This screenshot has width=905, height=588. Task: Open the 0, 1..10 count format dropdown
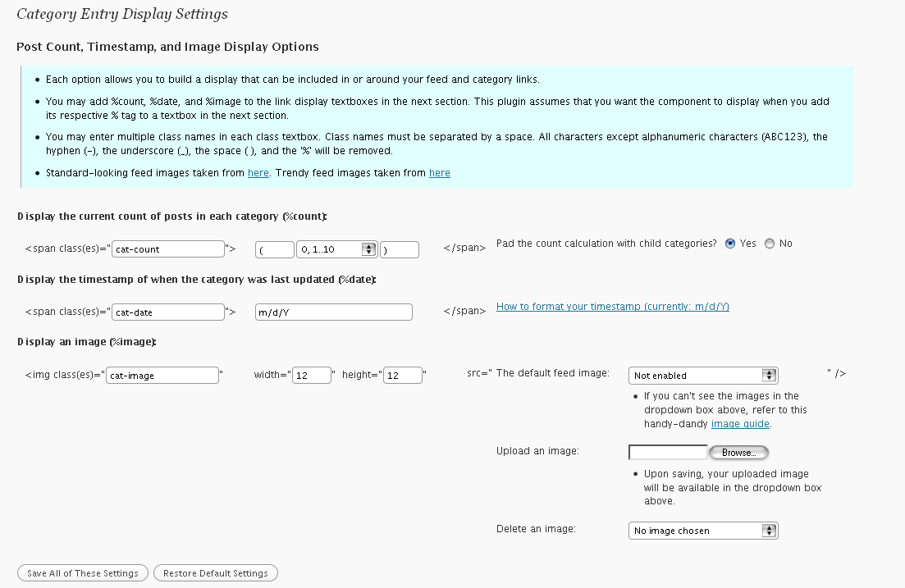click(x=337, y=249)
